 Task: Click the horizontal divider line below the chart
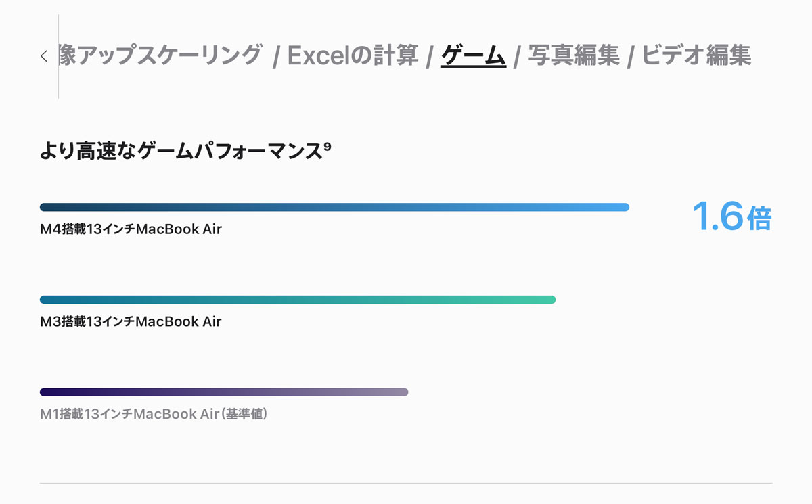coord(406,484)
